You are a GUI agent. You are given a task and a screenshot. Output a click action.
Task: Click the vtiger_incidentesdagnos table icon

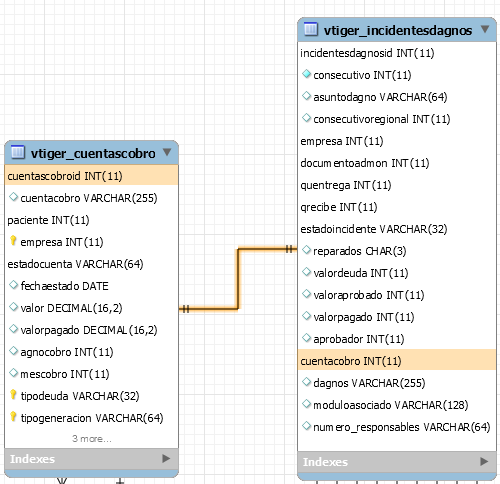tap(311, 29)
